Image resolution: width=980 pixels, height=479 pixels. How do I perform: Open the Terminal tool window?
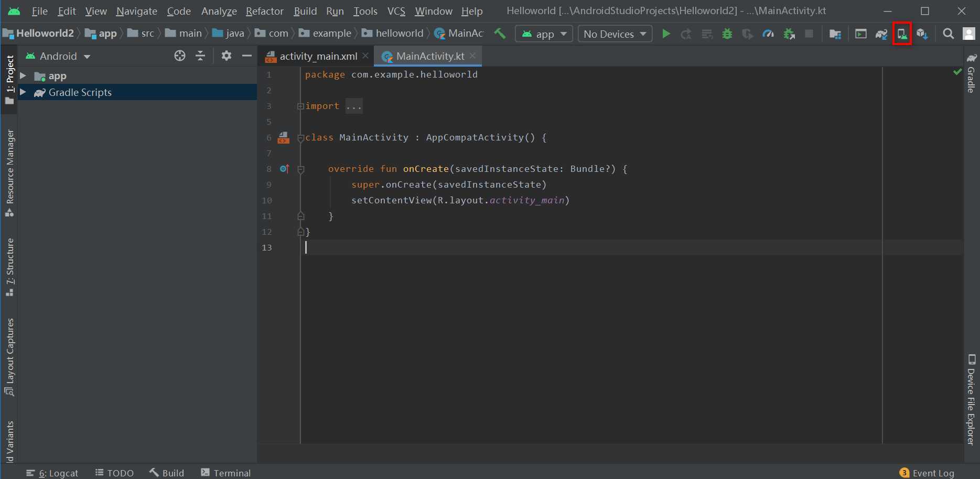226,473
